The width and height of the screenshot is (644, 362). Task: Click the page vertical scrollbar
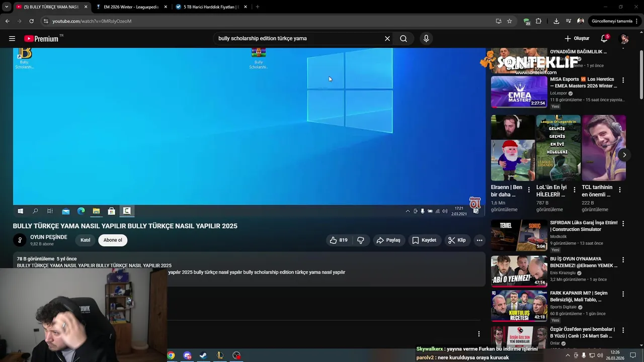[x=641, y=75]
